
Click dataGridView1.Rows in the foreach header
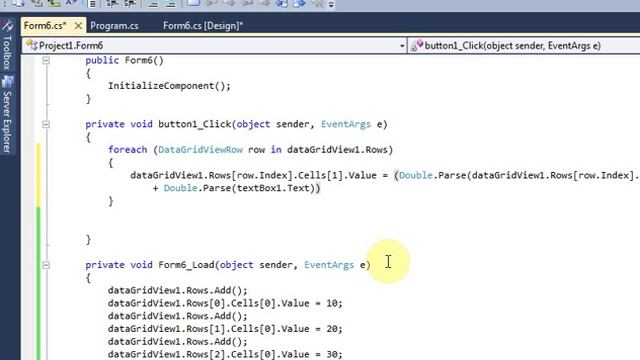tap(337, 150)
